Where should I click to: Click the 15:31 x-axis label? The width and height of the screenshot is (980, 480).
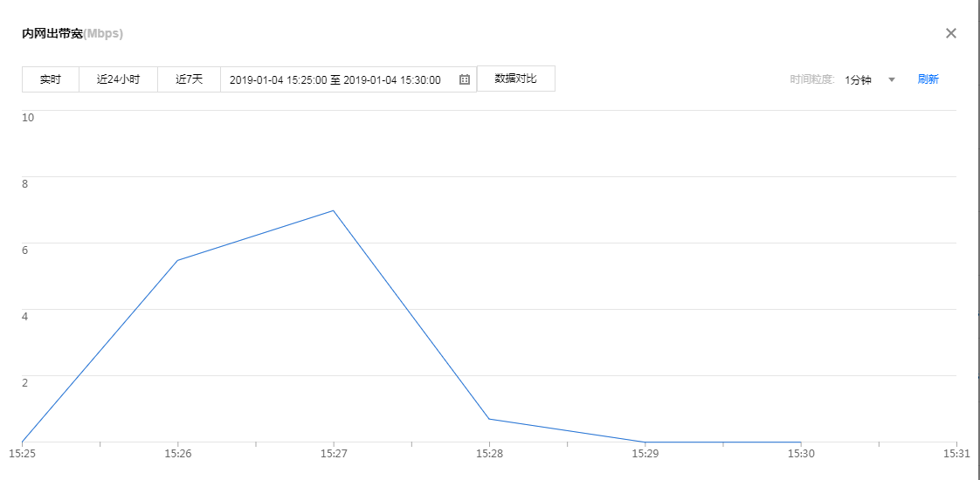coord(956,455)
